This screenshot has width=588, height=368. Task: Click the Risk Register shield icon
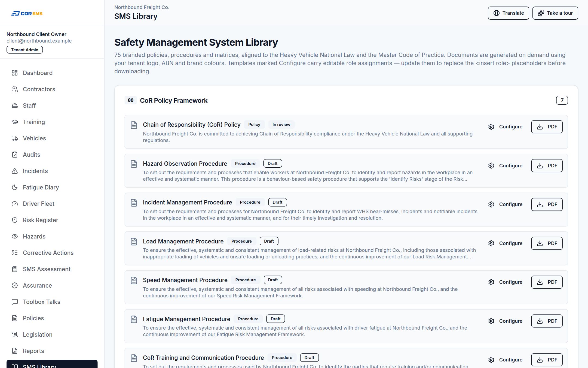point(15,220)
